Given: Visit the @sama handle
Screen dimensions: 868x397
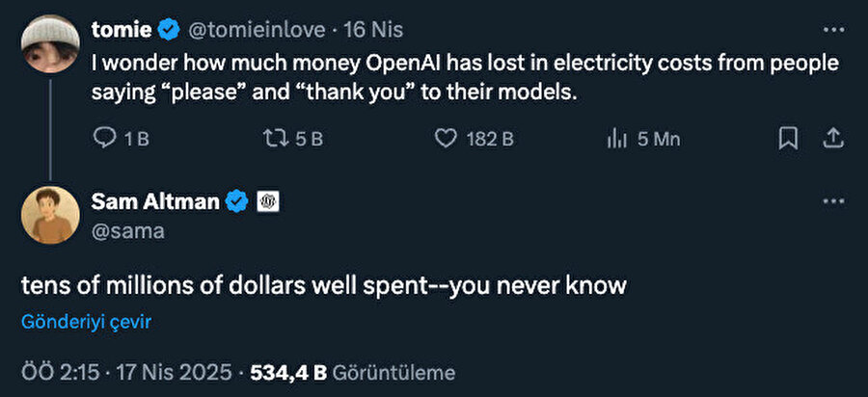Looking at the screenshot, I should point(127,231).
